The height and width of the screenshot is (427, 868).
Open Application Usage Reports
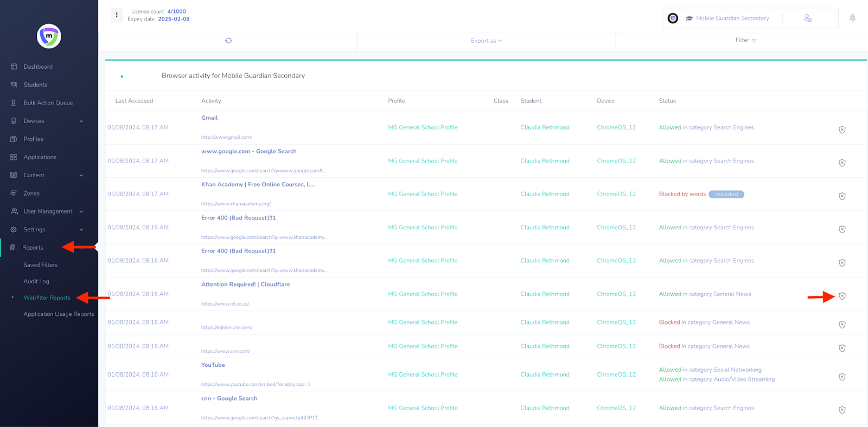59,314
